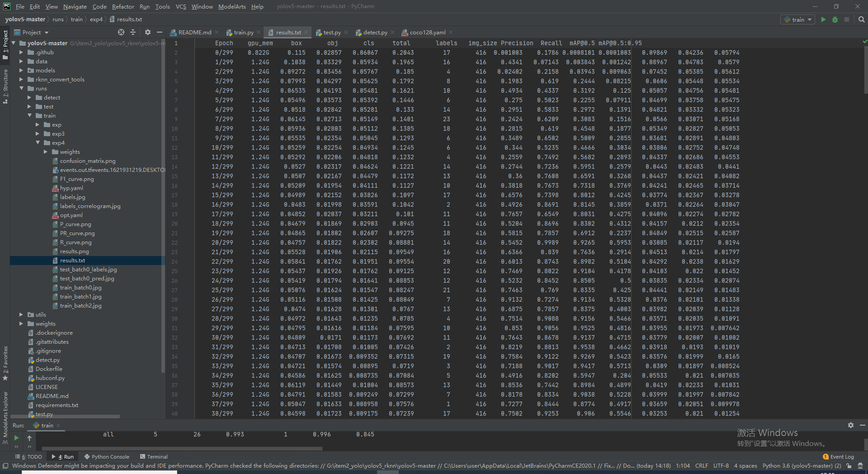868x474 pixels.
Task: Open the Terminal tool window
Action: [x=154, y=457]
